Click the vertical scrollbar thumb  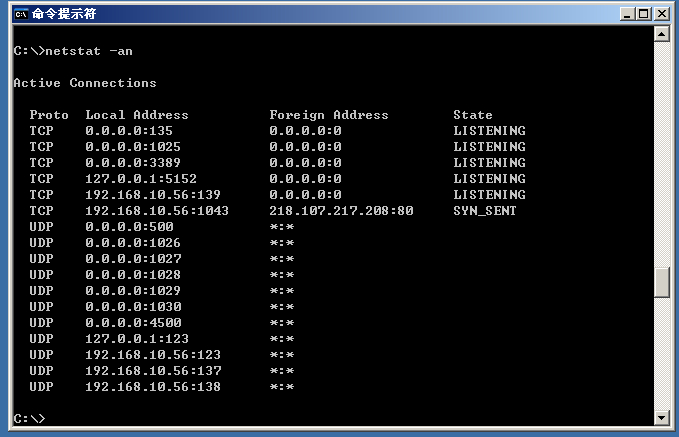click(x=662, y=282)
